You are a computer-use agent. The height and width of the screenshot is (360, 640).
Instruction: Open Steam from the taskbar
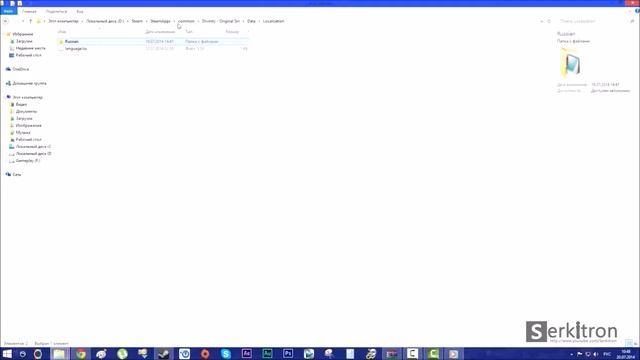(x=164, y=353)
